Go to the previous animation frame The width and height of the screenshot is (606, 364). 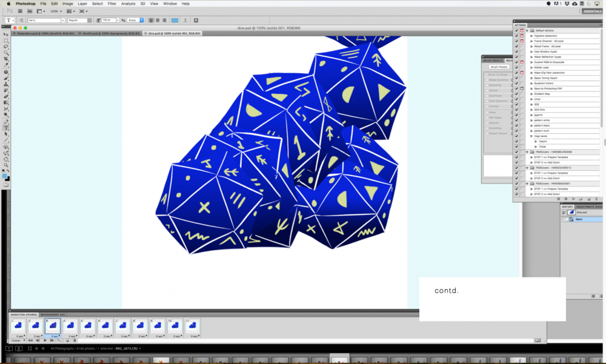tap(38, 340)
